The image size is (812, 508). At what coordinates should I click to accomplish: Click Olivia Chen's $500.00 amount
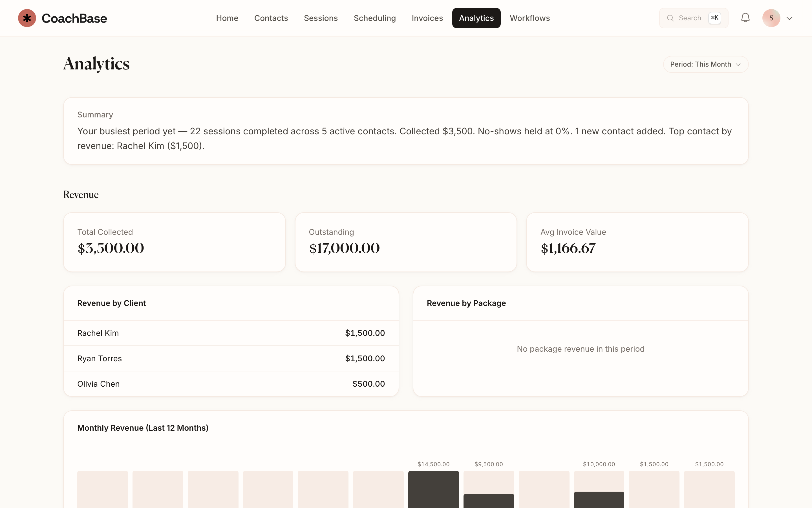coord(369,384)
